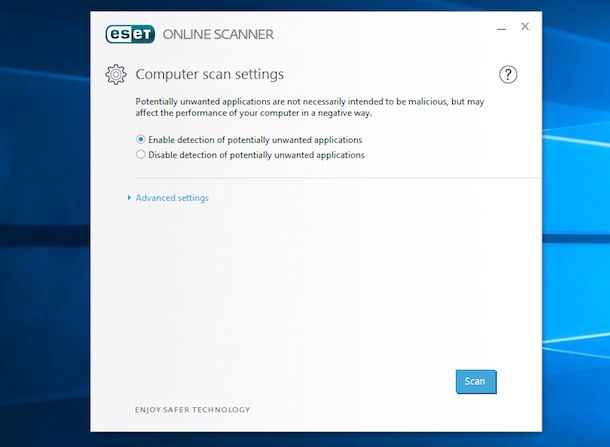Minimize the ESET Online Scanner window

[501, 29]
